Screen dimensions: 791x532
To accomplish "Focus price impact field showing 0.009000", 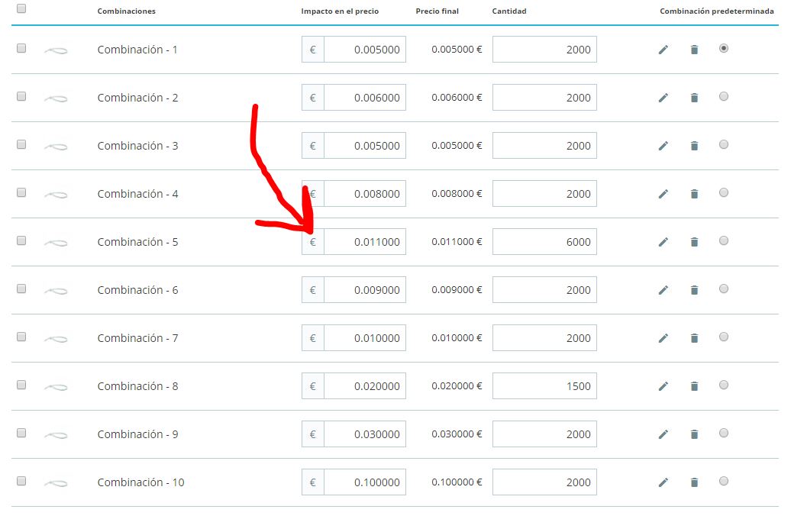I will pyautogui.click(x=365, y=290).
